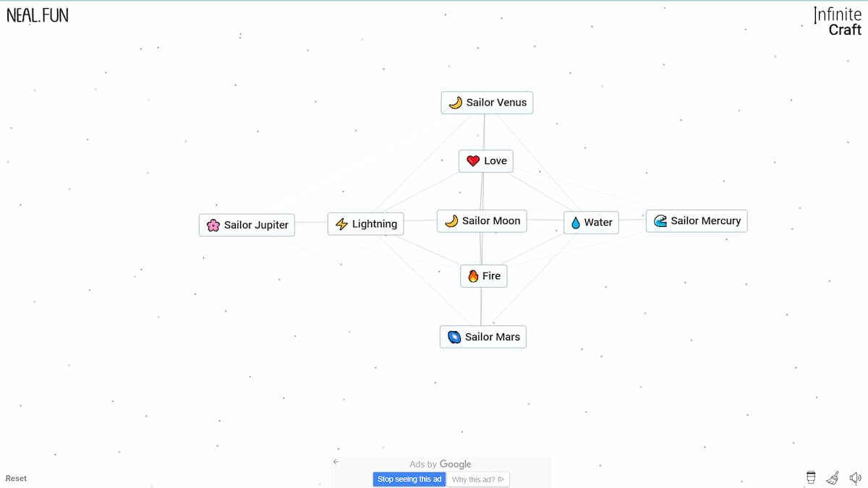Click the back arrow in the ad panel
868x488 pixels.
336,462
